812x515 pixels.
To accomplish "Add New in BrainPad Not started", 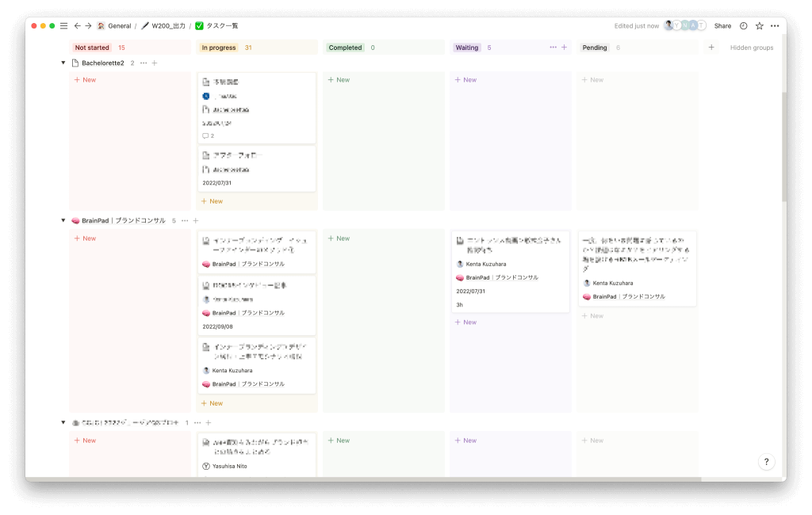I will [x=85, y=238].
